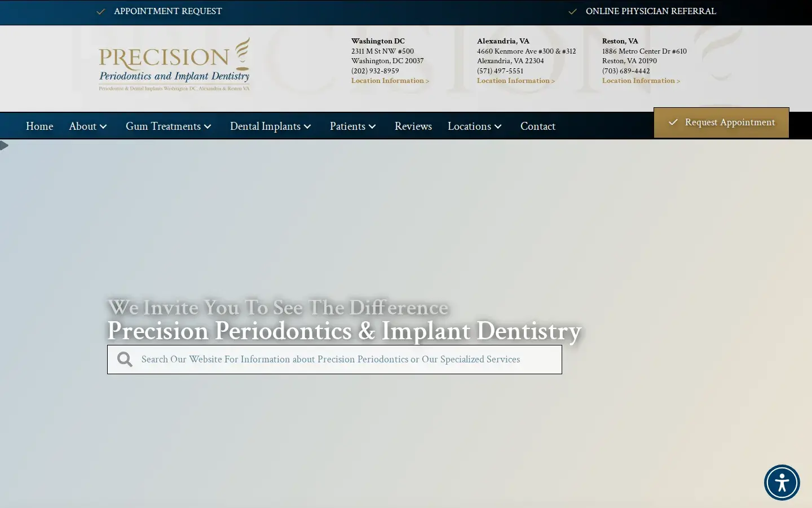Click the Alexandria, VA heading
Viewport: 812px width, 508px height.
(x=503, y=41)
